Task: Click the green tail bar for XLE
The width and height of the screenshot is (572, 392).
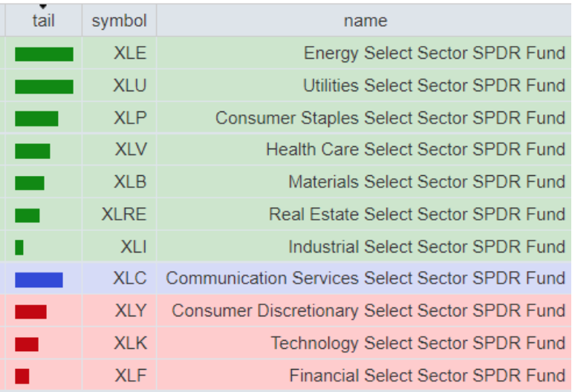Action: [44, 54]
